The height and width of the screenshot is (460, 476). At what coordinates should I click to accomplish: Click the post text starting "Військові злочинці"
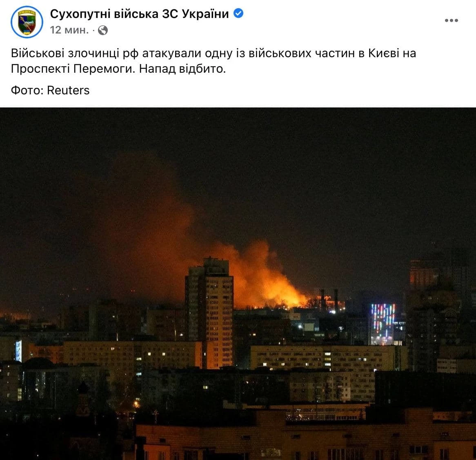point(214,61)
